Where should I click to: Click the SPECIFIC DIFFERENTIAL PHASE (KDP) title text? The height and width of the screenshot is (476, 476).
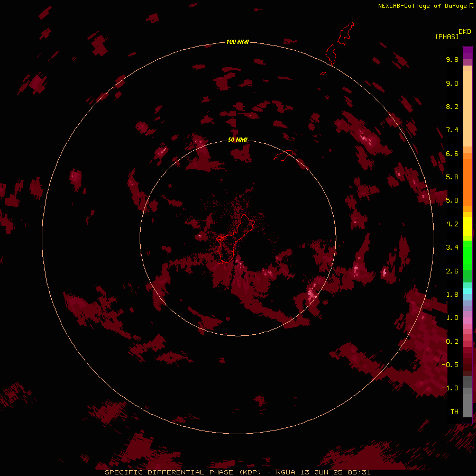coord(183,472)
